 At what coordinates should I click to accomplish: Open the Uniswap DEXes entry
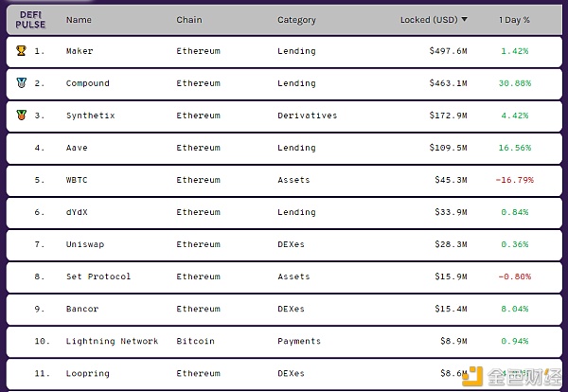point(284,244)
